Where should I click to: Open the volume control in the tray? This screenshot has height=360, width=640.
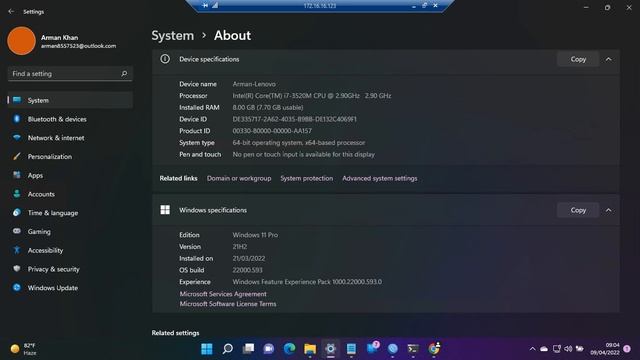[568, 349]
